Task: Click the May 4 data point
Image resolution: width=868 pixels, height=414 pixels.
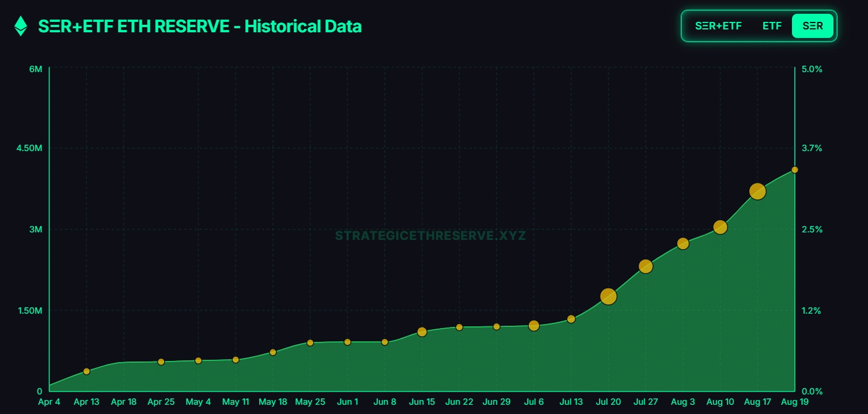Action: tap(198, 361)
